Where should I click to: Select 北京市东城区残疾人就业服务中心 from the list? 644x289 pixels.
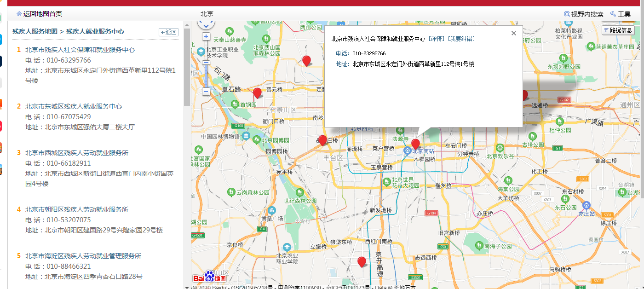74,106
